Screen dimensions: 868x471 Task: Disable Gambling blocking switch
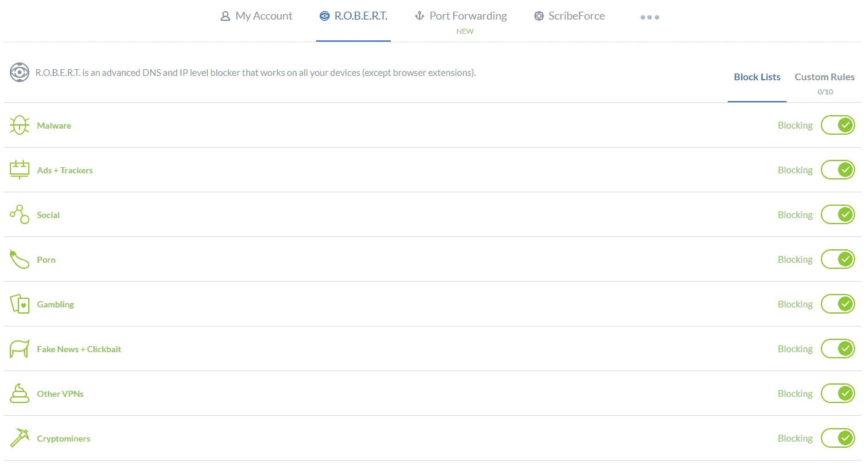838,304
